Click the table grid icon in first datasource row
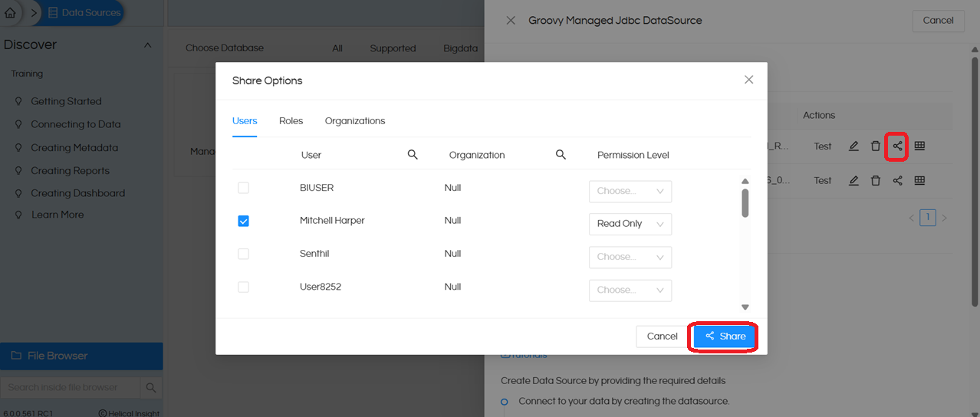The image size is (980, 417). coord(919,146)
